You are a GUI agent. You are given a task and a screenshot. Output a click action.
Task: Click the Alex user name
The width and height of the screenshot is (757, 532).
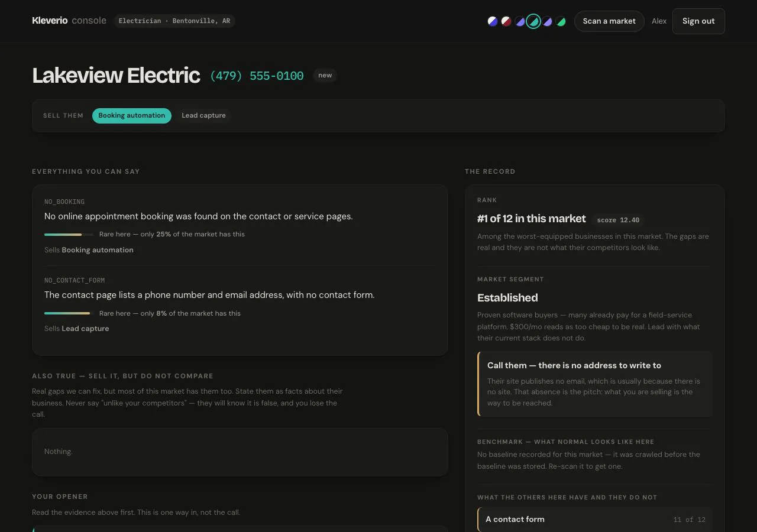pos(659,21)
